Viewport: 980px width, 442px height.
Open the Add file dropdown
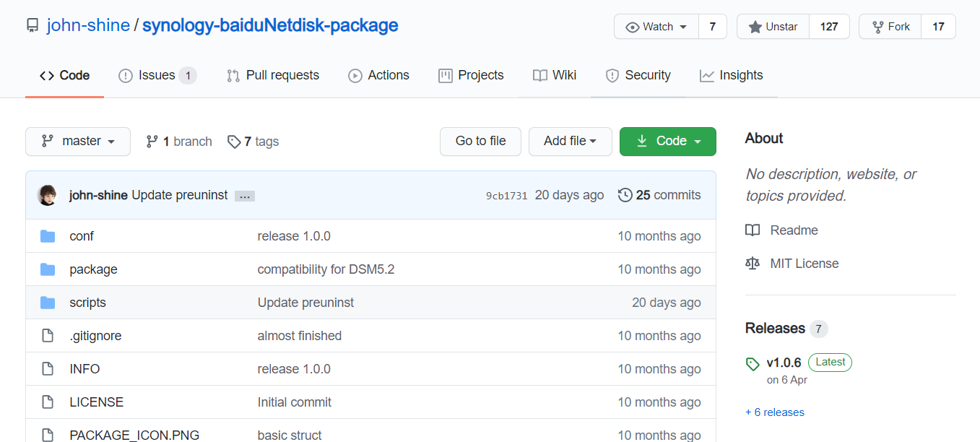(571, 142)
